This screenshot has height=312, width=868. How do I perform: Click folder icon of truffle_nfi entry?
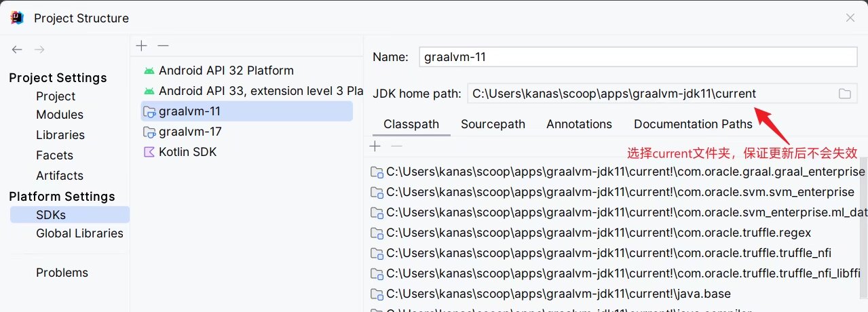pos(377,254)
